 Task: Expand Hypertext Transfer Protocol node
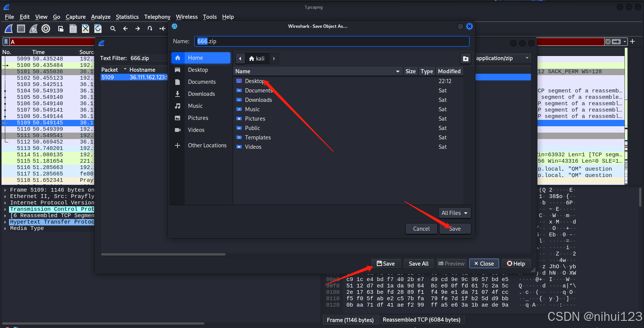5,222
